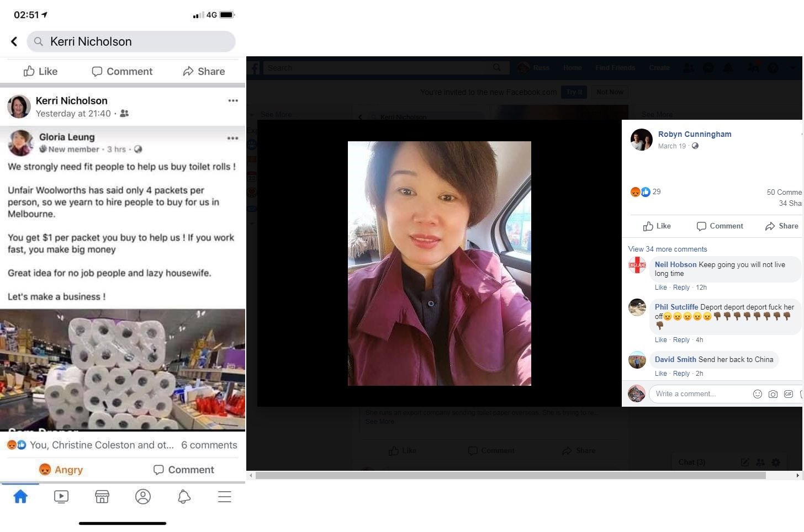This screenshot has height=532, width=804.
Task: Open Robyn Cunningham's profile name link
Action: click(694, 134)
